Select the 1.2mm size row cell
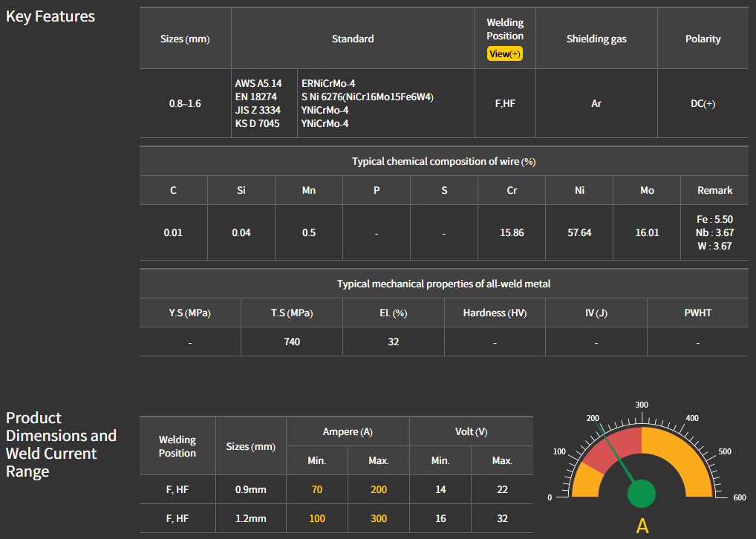Image resolution: width=756 pixels, height=539 pixels. click(250, 518)
